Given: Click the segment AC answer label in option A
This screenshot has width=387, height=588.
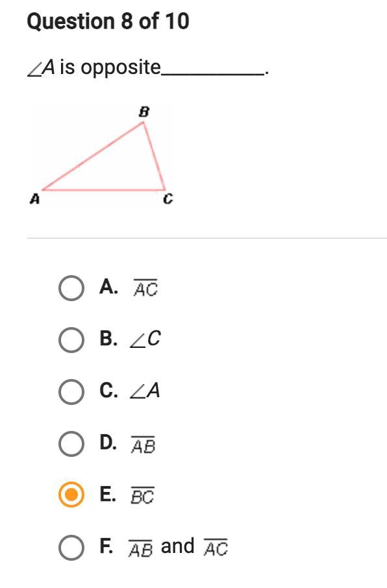Looking at the screenshot, I should tap(145, 288).
